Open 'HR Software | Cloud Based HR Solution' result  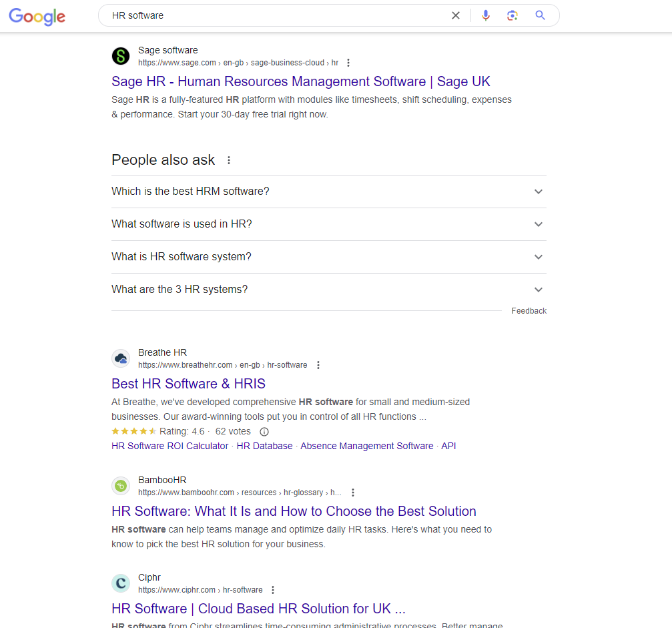click(x=258, y=608)
